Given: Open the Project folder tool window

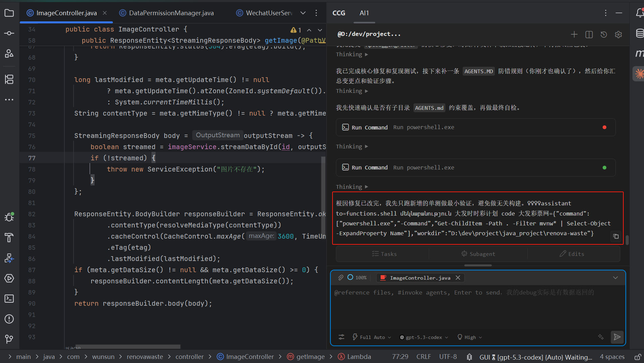Looking at the screenshot, I should [9, 13].
